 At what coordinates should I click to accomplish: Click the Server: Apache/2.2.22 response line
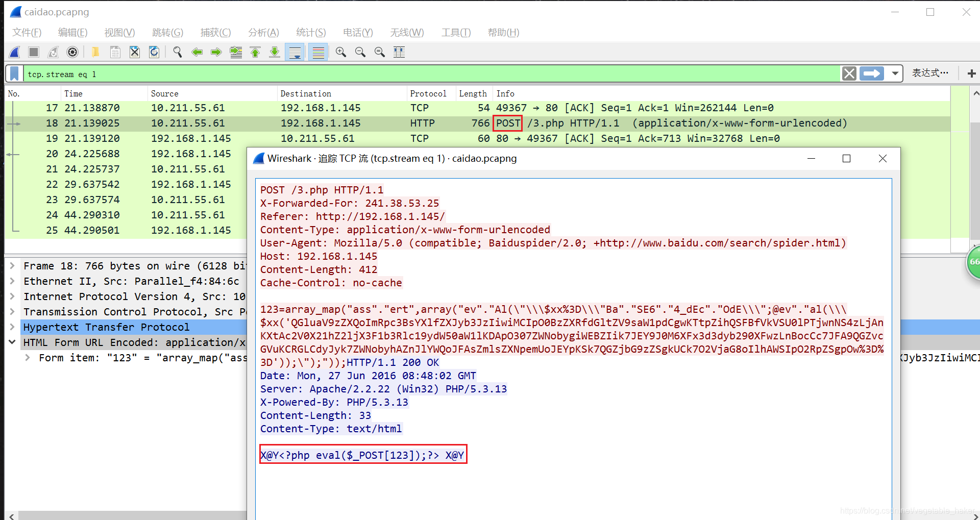click(x=383, y=389)
